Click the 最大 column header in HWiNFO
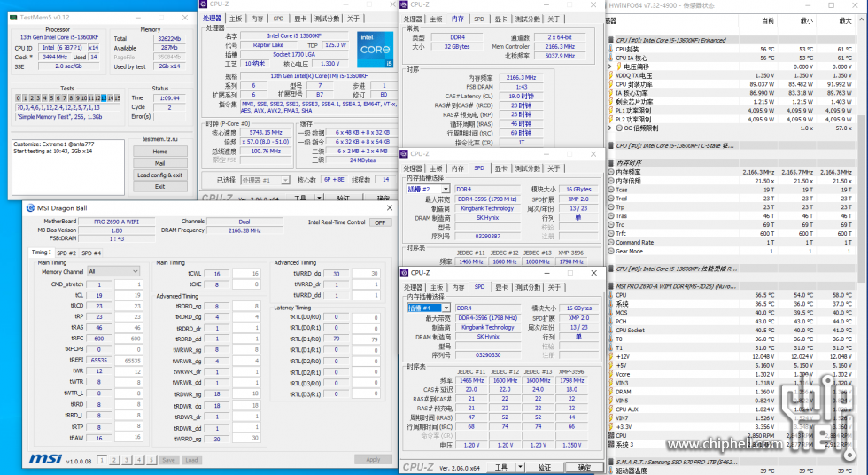 click(845, 21)
